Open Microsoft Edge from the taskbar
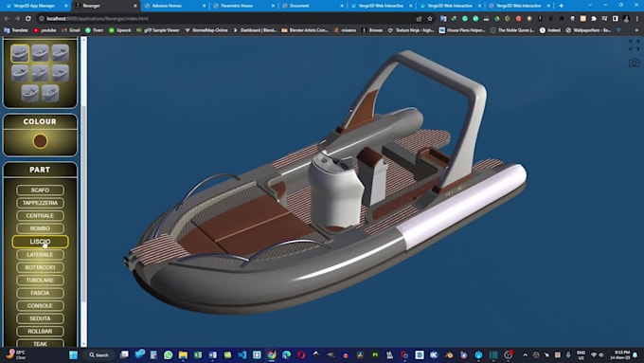This screenshot has height=363, width=644. (x=286, y=354)
